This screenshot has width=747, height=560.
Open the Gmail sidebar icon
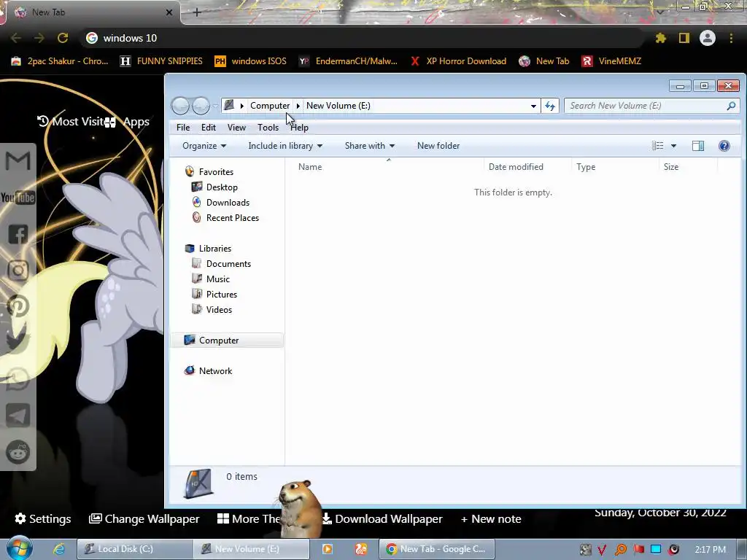coord(18,160)
